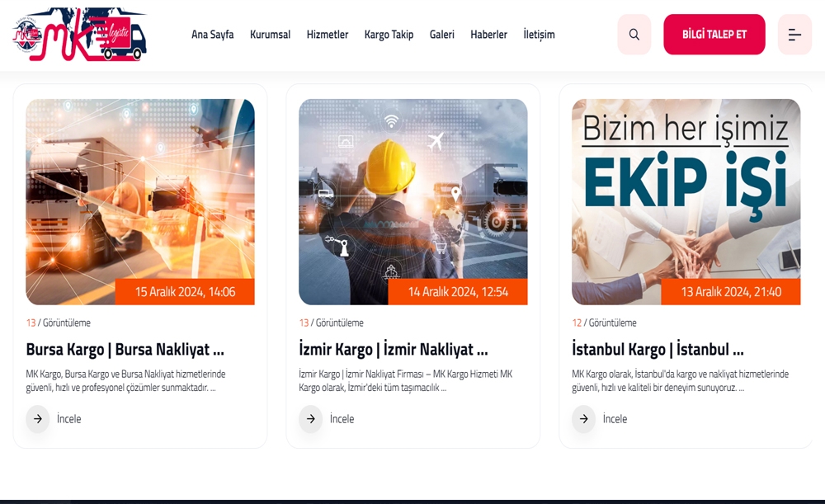Click the MK Lojistik logo
Image resolution: width=825 pixels, height=504 pixels.
coord(79,35)
